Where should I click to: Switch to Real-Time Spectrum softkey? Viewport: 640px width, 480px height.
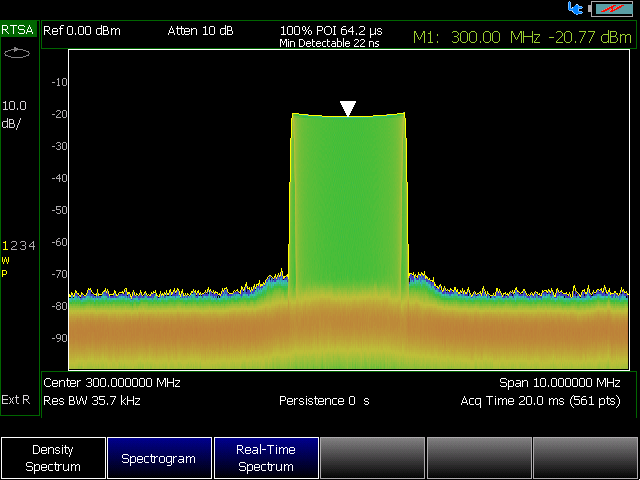(x=266, y=458)
